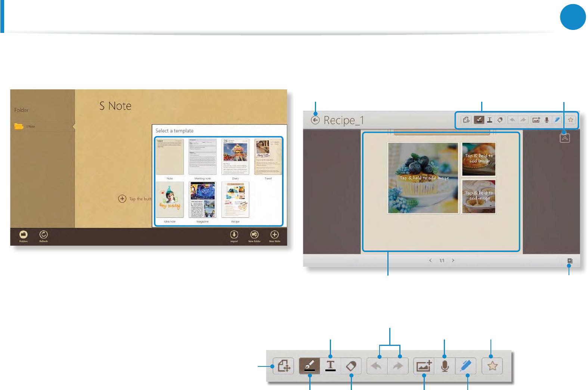This screenshot has width=588, height=390.
Task: Select the pen tool in the enlarged toolbar
Action: (x=310, y=366)
